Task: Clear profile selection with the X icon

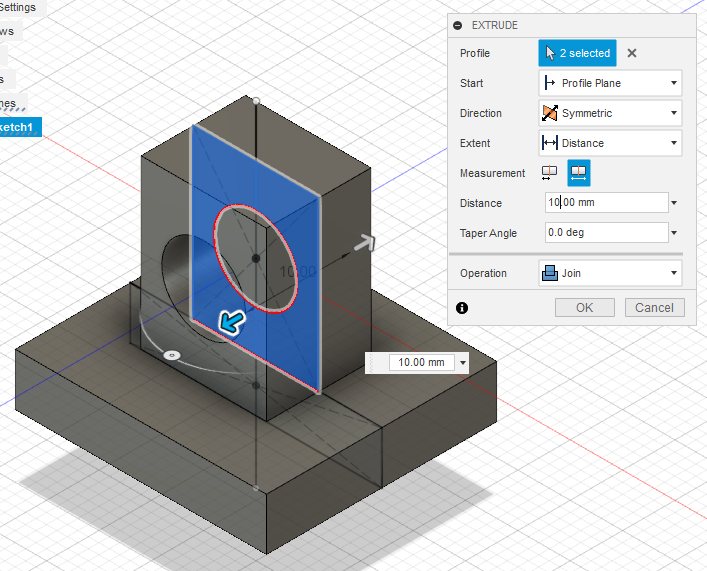Action: (x=632, y=53)
